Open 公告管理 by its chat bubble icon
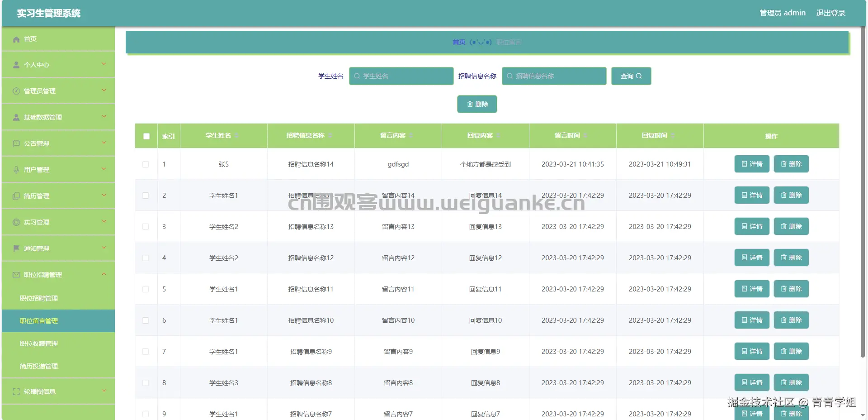The width and height of the screenshot is (868, 420). (x=16, y=143)
